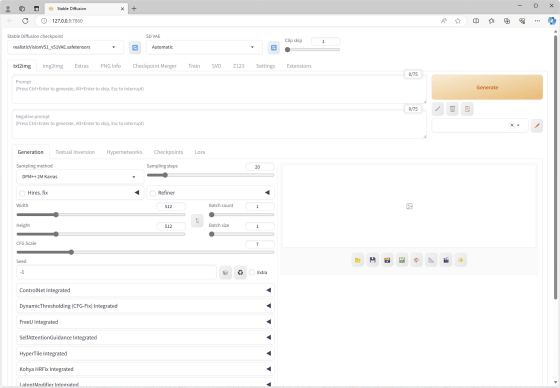Save the image with floppy disk icon
This screenshot has width=560, height=388.
coord(372,260)
